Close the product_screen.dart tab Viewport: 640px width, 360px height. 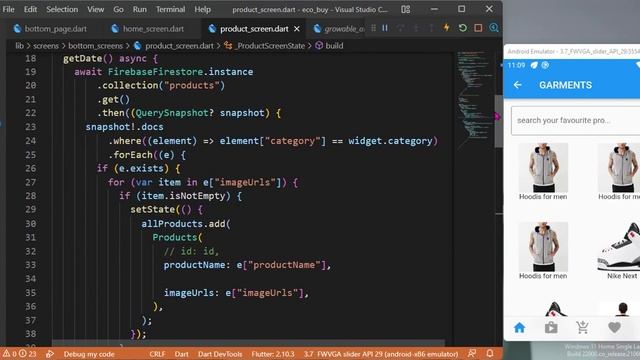tap(297, 29)
